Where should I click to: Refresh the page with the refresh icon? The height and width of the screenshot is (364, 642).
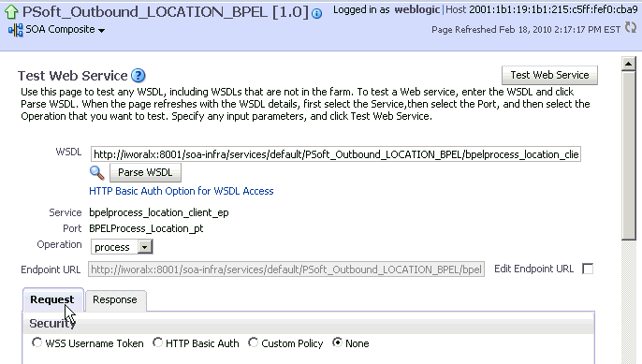[x=631, y=28]
